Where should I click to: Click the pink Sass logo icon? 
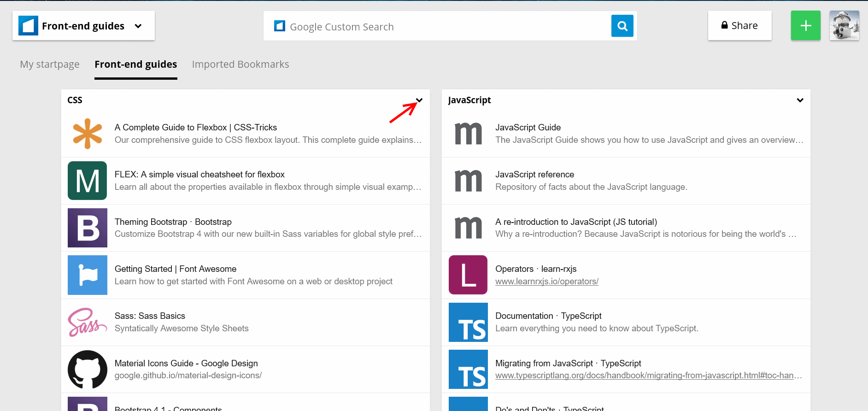point(88,322)
